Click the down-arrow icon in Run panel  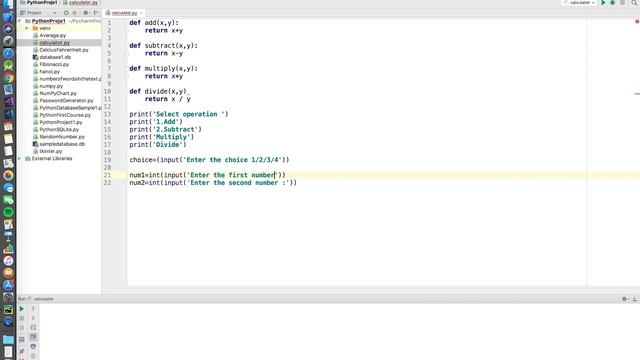[x=33, y=318]
